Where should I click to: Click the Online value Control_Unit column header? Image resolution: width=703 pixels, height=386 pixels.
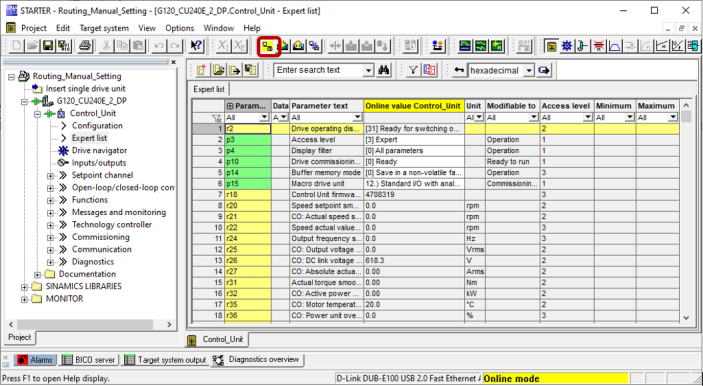(x=414, y=106)
